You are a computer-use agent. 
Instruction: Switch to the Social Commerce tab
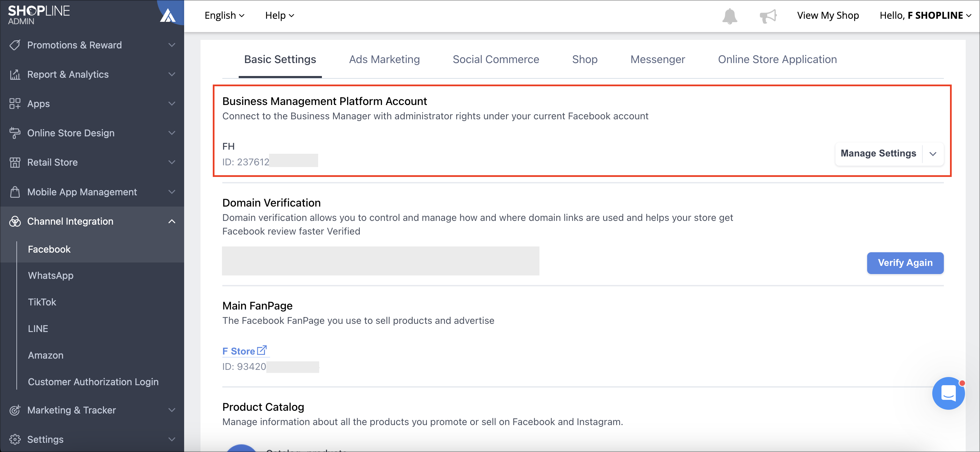point(496,59)
